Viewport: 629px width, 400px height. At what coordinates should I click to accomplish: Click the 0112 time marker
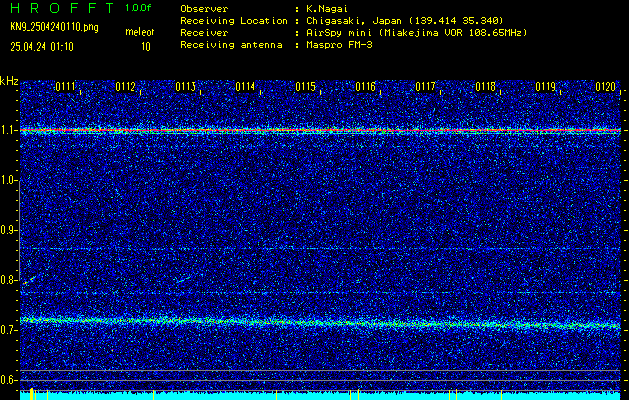pyautogui.click(x=125, y=87)
